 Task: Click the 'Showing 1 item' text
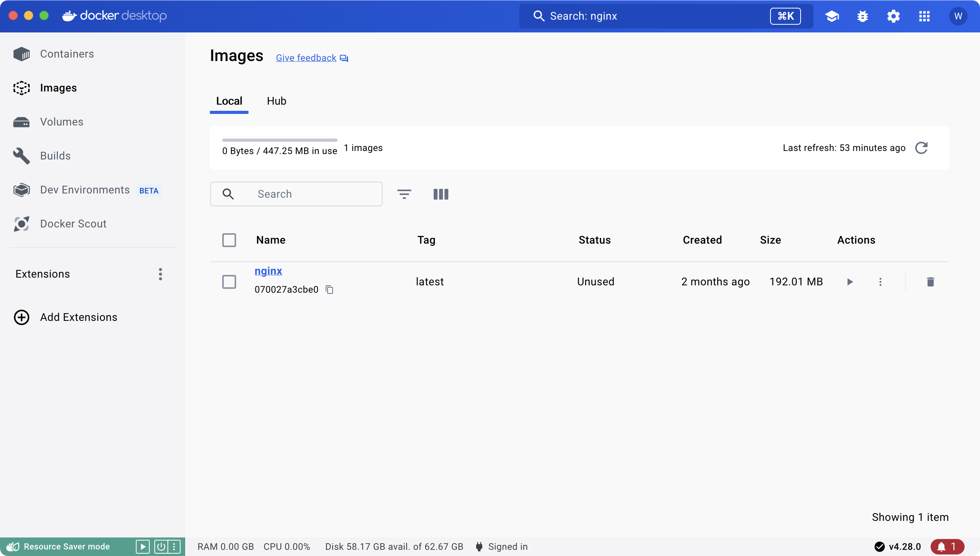point(910,517)
